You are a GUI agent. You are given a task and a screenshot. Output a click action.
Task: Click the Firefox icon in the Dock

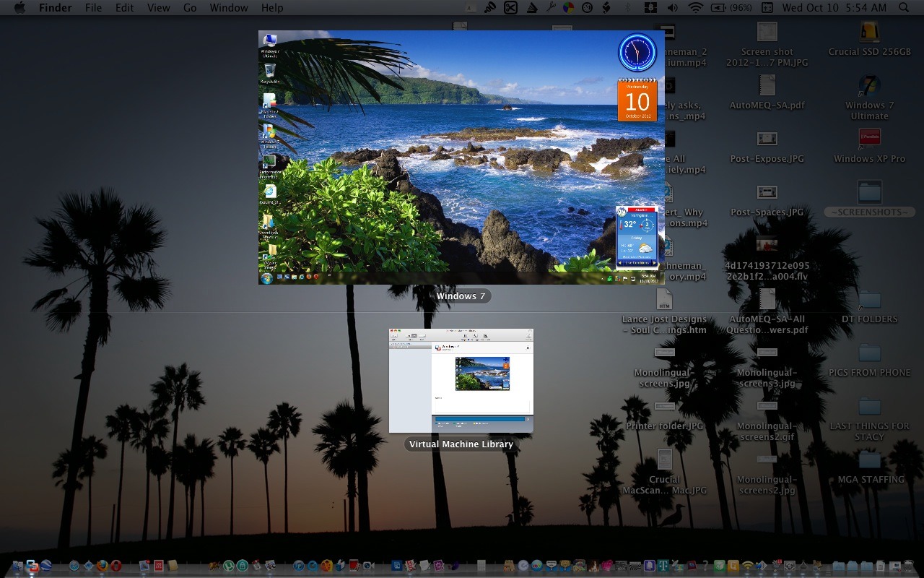(x=103, y=566)
